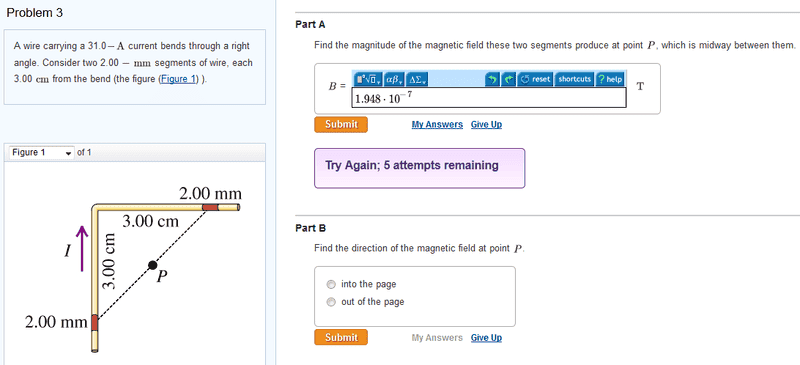The width and height of the screenshot is (800, 365).
Task: Open keyboard shortcuts for the equation editor
Action: point(574,79)
